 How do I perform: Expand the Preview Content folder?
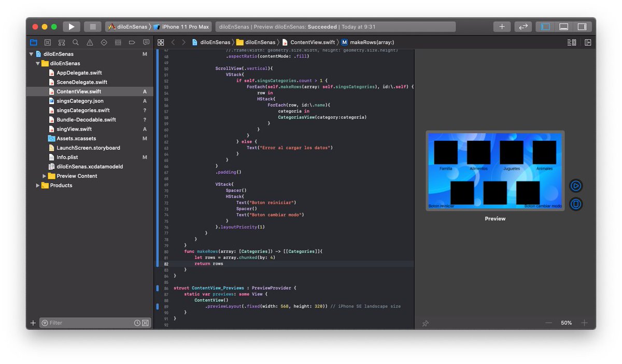45,176
